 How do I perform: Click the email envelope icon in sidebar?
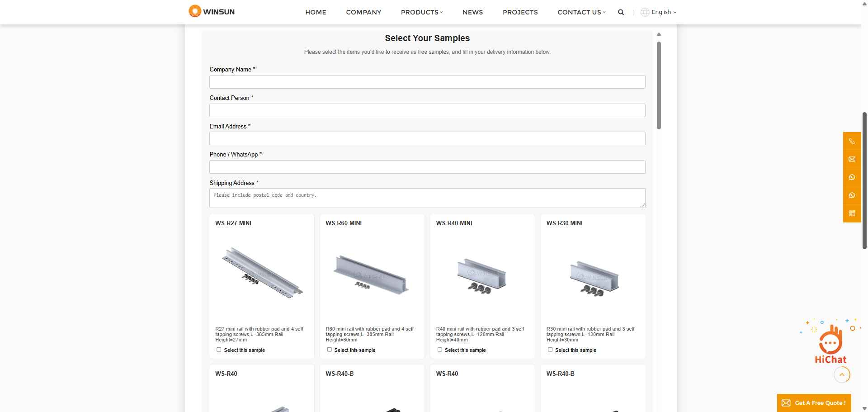click(x=852, y=159)
